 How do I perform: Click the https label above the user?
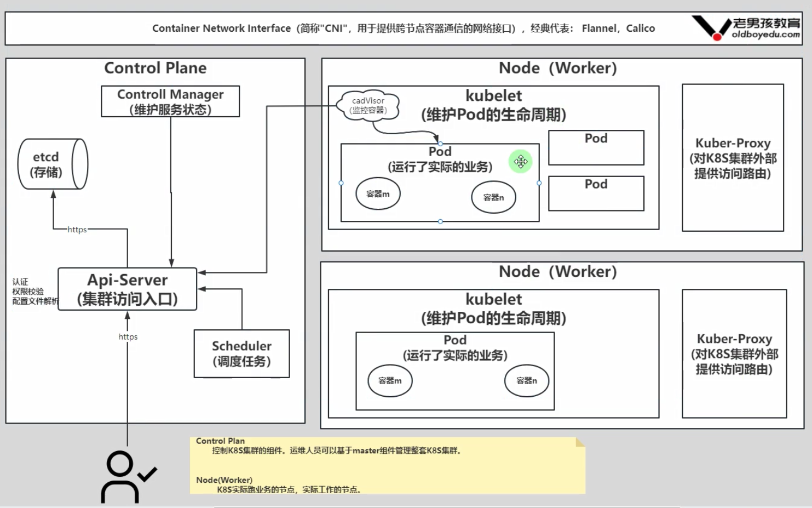128,336
